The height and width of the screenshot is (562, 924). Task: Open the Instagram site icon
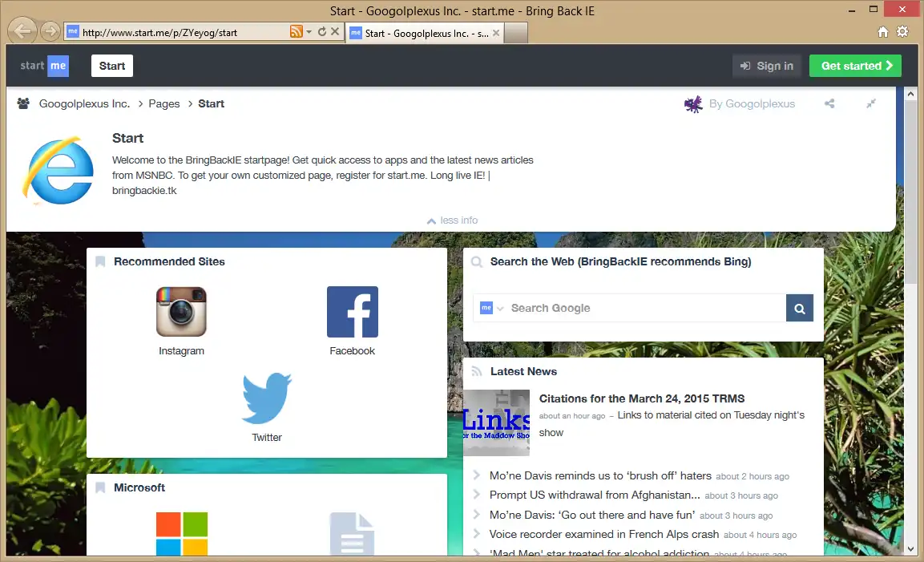[181, 312]
